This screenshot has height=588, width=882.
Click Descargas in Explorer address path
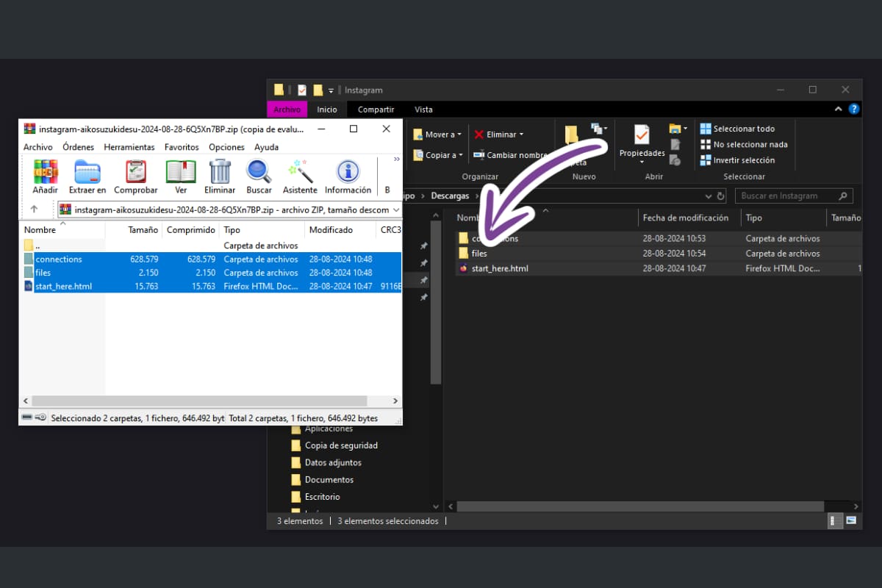[x=450, y=196]
